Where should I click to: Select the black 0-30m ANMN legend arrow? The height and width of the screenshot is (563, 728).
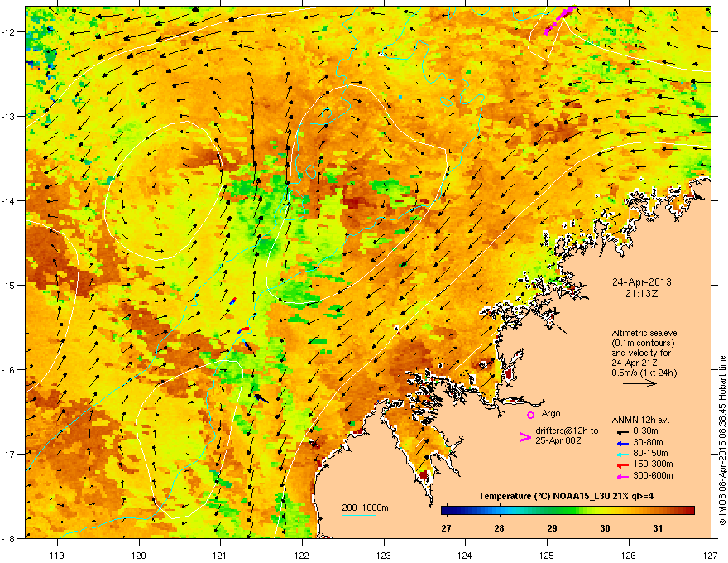[622, 431]
